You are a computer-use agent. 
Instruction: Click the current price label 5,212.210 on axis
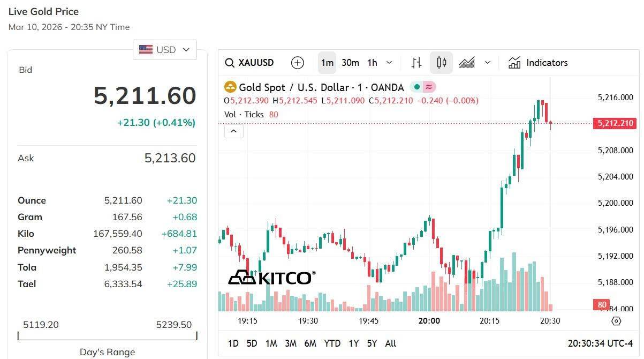(614, 124)
